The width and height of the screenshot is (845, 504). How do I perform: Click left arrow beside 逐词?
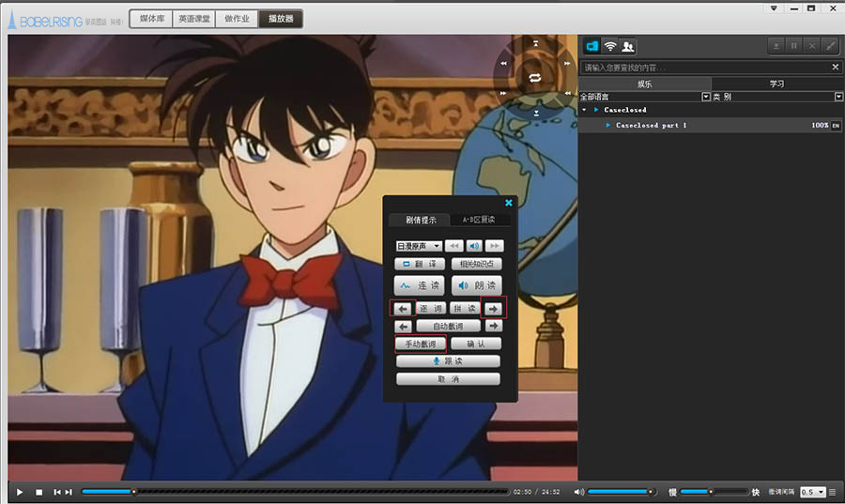click(x=403, y=309)
